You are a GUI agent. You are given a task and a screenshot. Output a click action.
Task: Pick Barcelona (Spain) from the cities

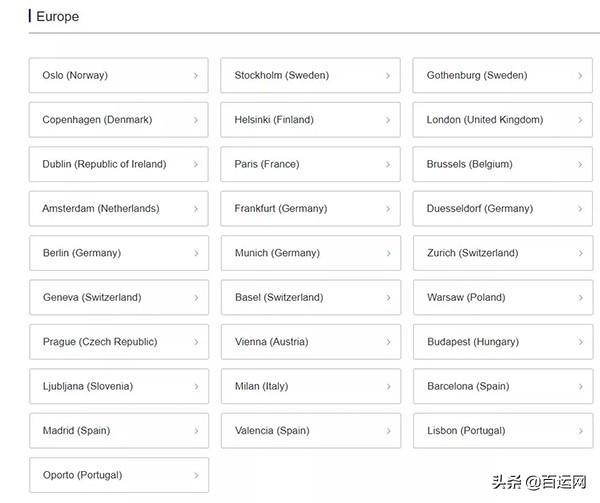[x=467, y=386]
